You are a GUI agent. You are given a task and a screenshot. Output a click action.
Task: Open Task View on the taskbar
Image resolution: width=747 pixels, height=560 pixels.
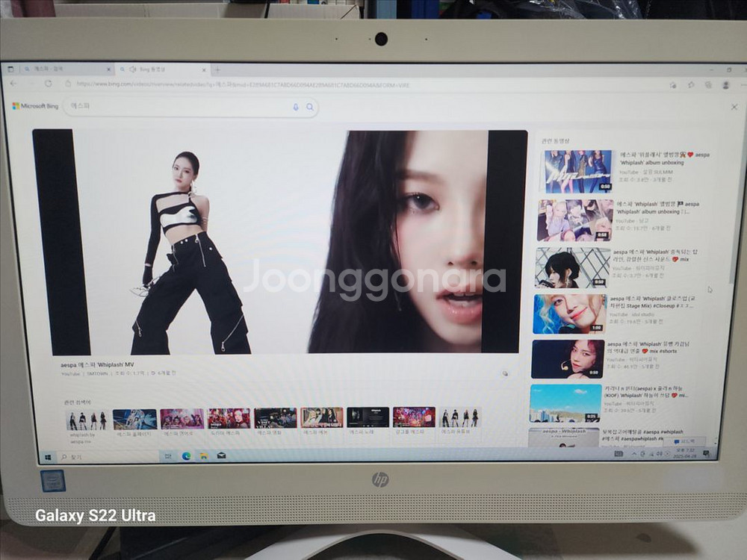coord(168,456)
